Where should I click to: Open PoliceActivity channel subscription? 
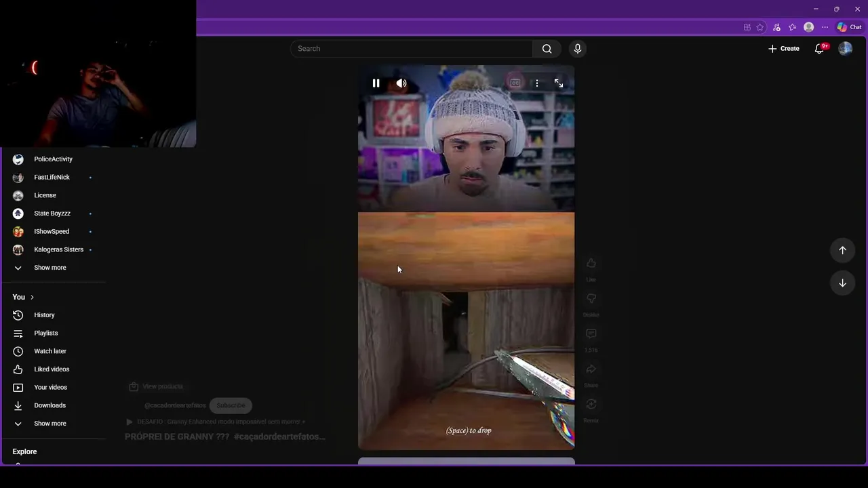pos(54,159)
